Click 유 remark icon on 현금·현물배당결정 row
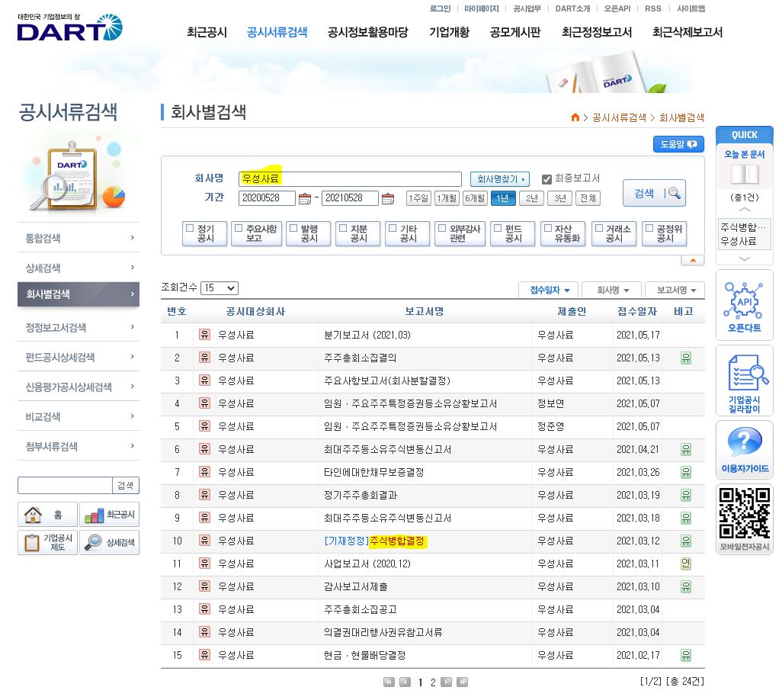Screen dimensions: 782x700 click(x=686, y=655)
